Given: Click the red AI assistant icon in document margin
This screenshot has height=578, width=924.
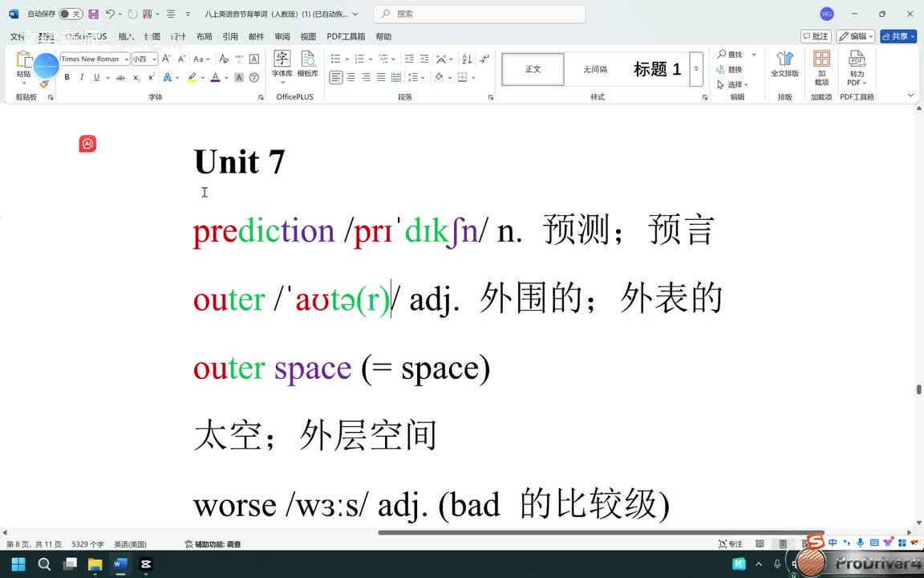Looking at the screenshot, I should (87, 144).
